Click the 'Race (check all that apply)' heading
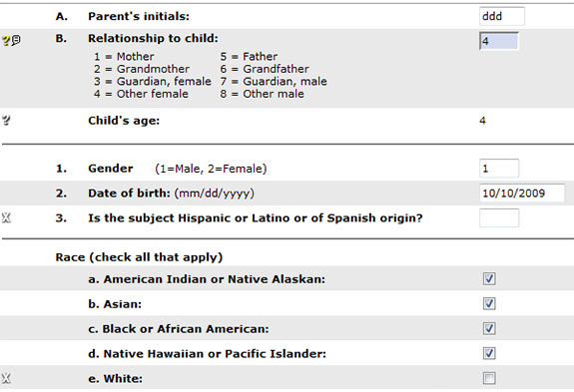The height and width of the screenshot is (392, 574). [x=139, y=257]
